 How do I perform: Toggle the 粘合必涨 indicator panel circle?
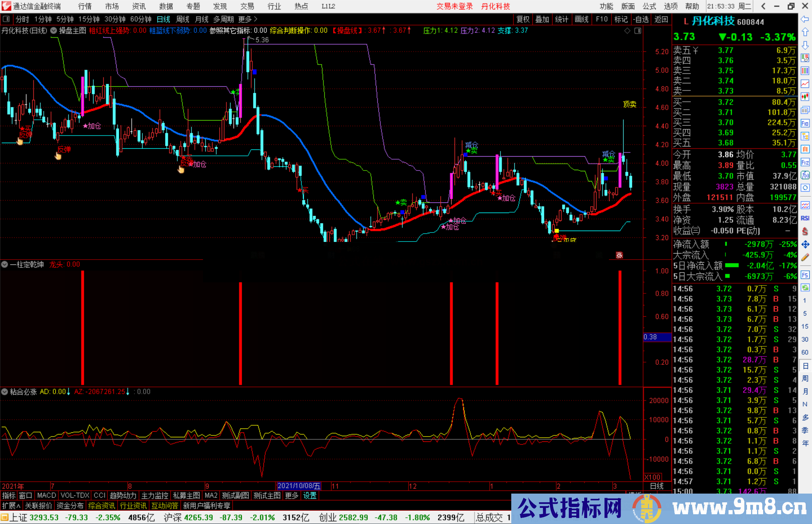coord(5,392)
